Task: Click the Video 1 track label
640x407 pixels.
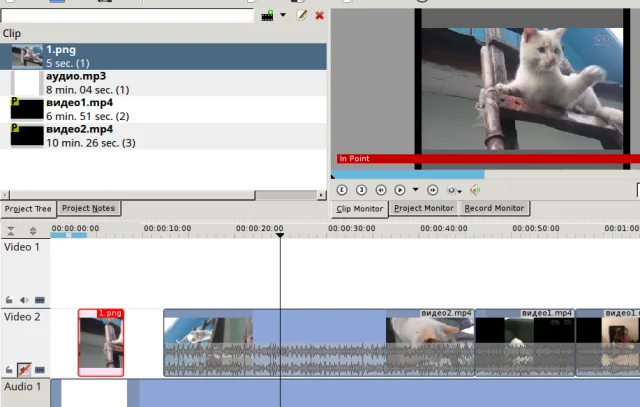Action: point(22,247)
